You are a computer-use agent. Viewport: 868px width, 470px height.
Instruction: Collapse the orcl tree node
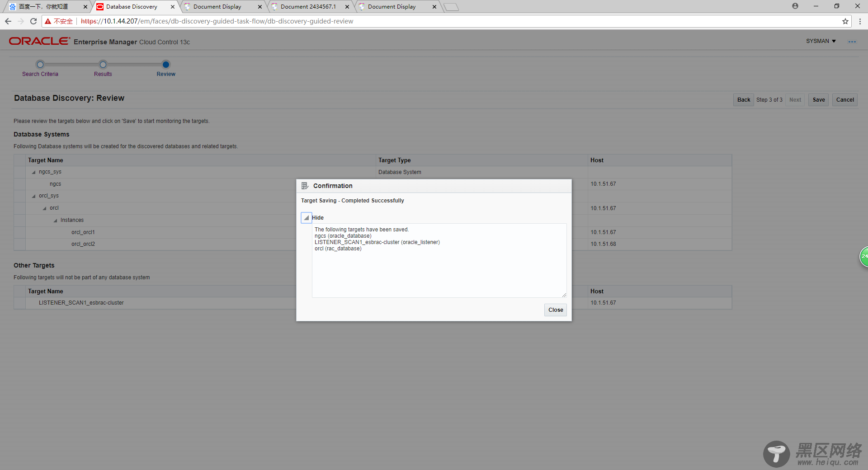coord(44,208)
